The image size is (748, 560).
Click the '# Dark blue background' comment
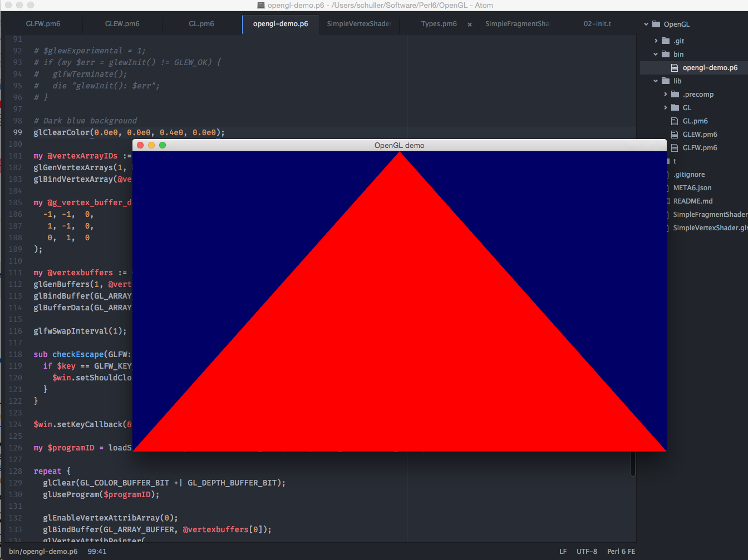[x=85, y=121]
